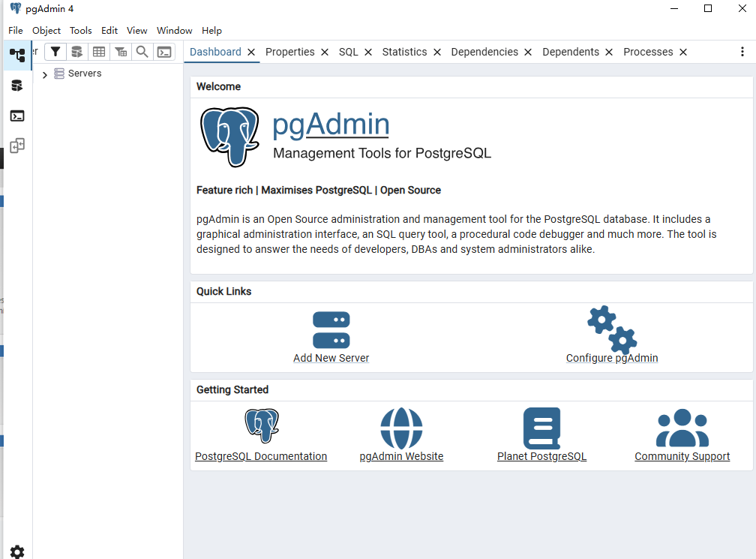Maximize the pgAdmin 4 window
This screenshot has height=559, width=756.
pos(708,8)
